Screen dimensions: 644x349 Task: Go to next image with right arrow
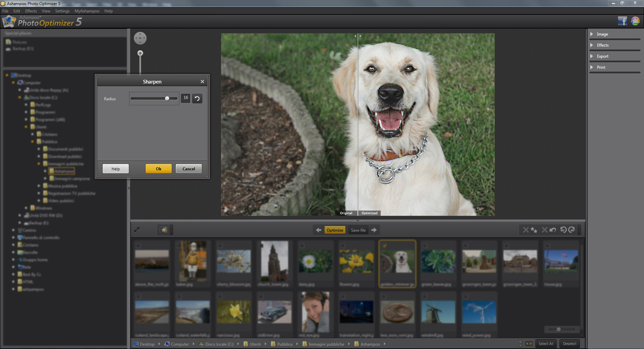pos(374,230)
